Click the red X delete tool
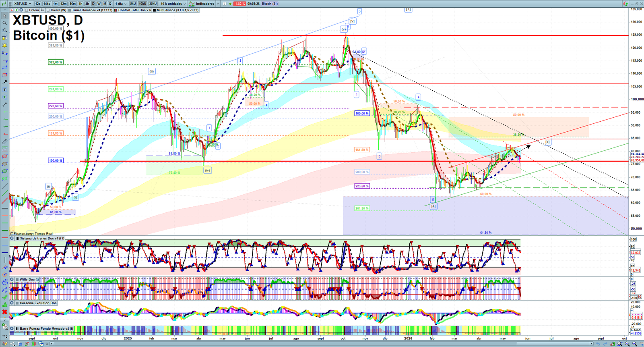The width and height of the screenshot is (644, 347). 5,312
